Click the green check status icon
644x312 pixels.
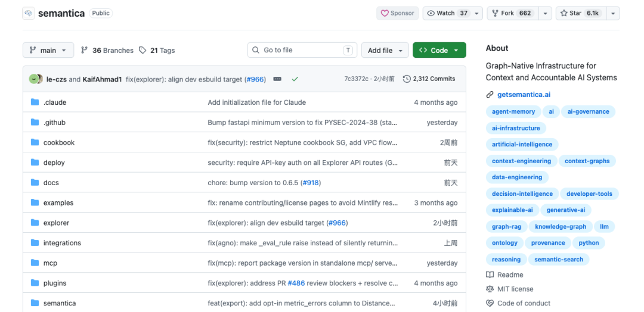coord(295,79)
